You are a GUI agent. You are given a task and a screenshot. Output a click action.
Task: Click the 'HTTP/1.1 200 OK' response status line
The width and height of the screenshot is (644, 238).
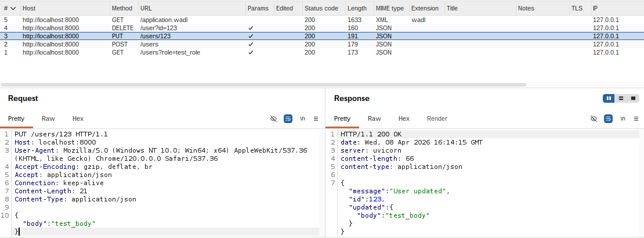coord(371,135)
